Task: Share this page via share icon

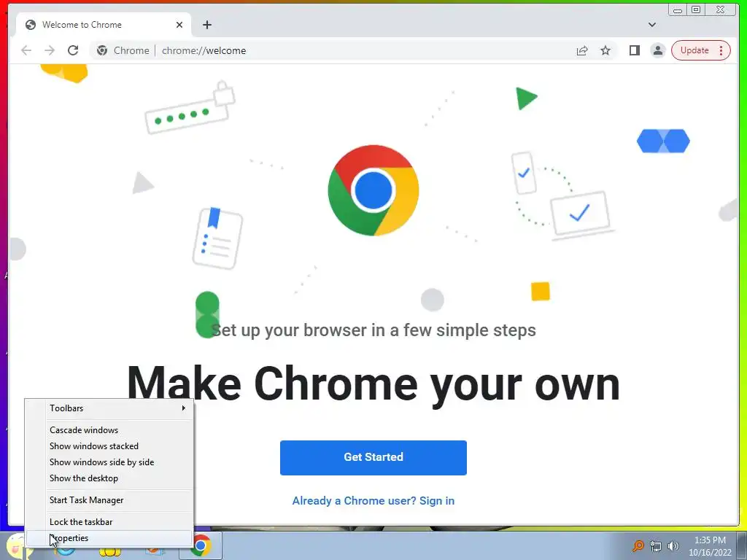Action: pyautogui.click(x=581, y=50)
